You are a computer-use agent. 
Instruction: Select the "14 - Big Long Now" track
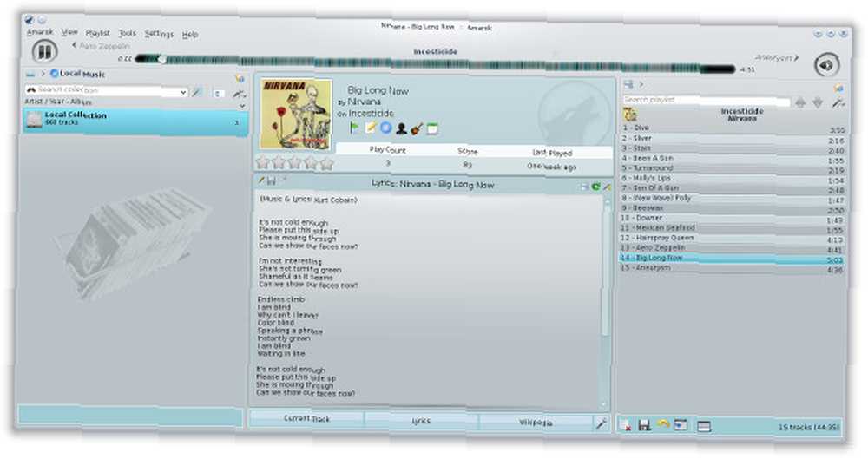732,259
